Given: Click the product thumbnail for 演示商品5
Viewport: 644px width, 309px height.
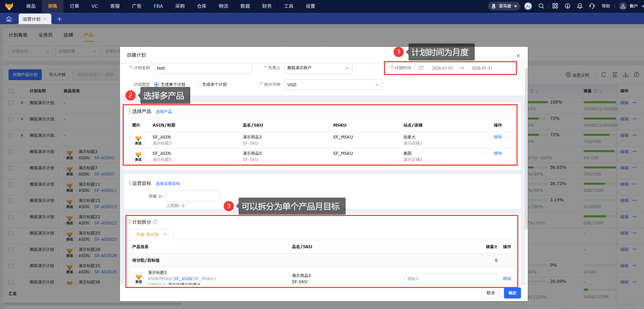Looking at the screenshot, I should (x=138, y=157).
